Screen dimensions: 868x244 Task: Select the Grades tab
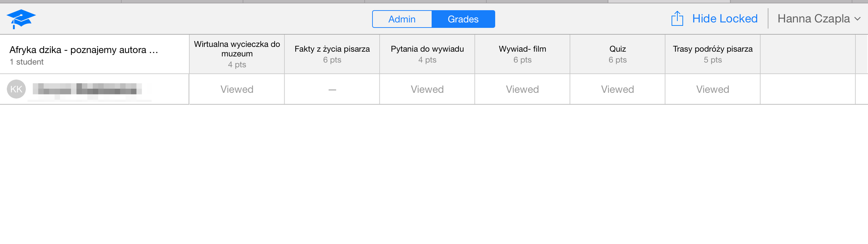[463, 19]
